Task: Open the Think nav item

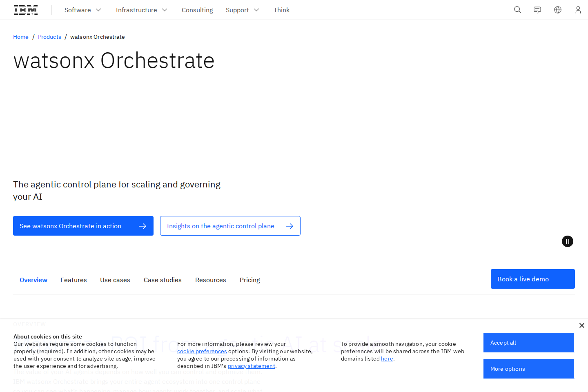Action: tap(281, 10)
